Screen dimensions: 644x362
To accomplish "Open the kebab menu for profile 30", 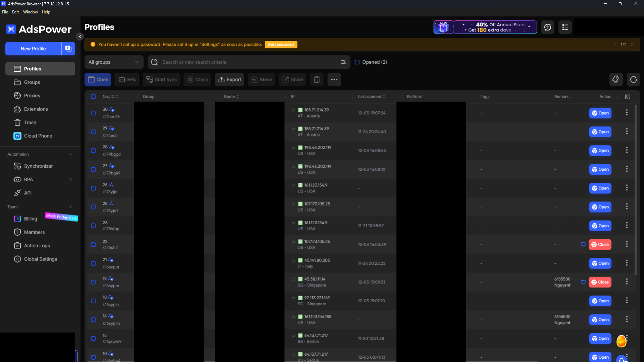I will tap(627, 113).
